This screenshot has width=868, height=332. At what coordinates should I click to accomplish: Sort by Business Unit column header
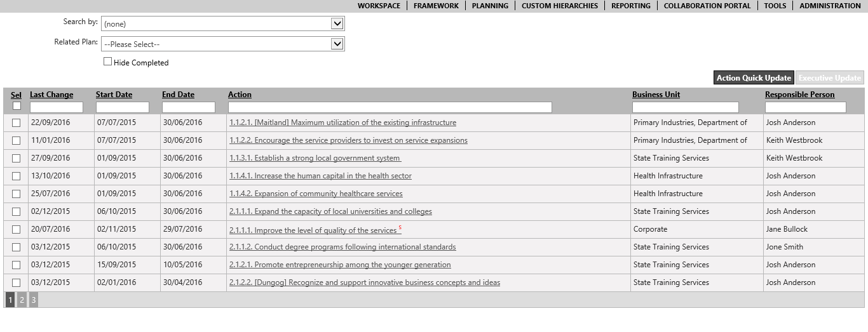tap(656, 95)
